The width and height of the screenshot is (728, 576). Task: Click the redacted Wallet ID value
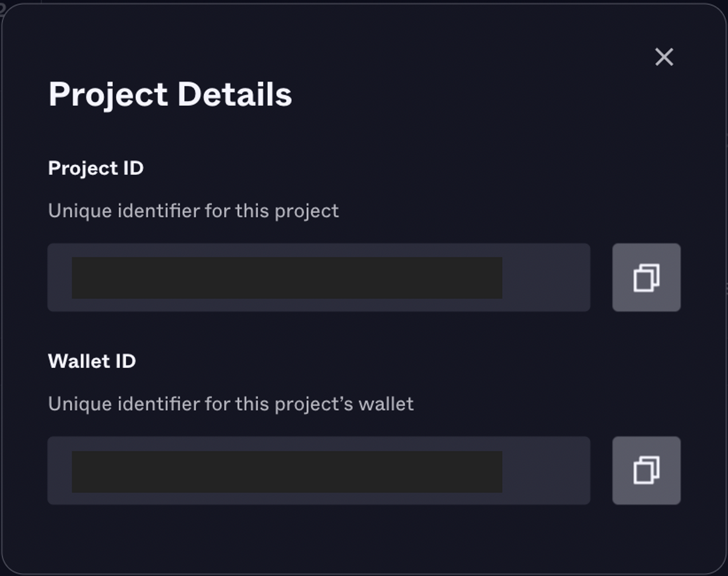[287, 472]
